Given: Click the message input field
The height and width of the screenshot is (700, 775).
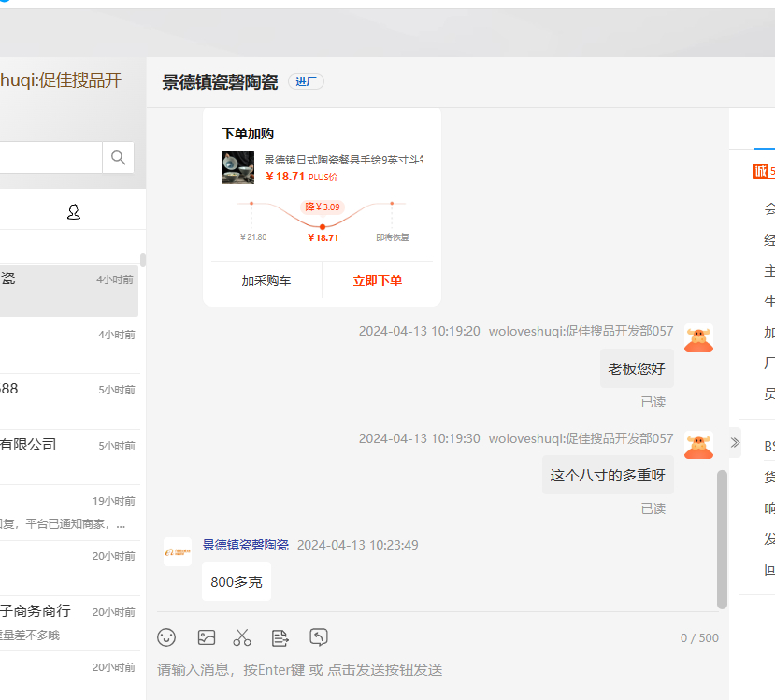Looking at the screenshot, I should 430,670.
